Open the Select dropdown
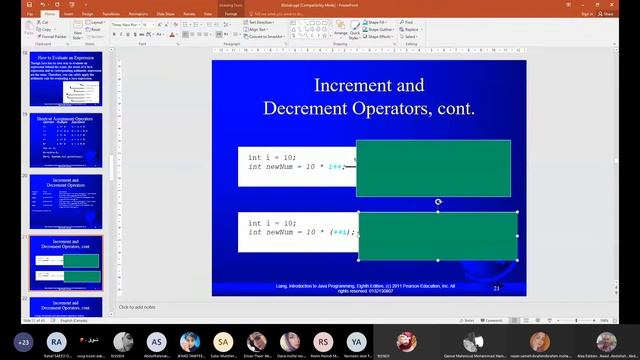 point(409,36)
